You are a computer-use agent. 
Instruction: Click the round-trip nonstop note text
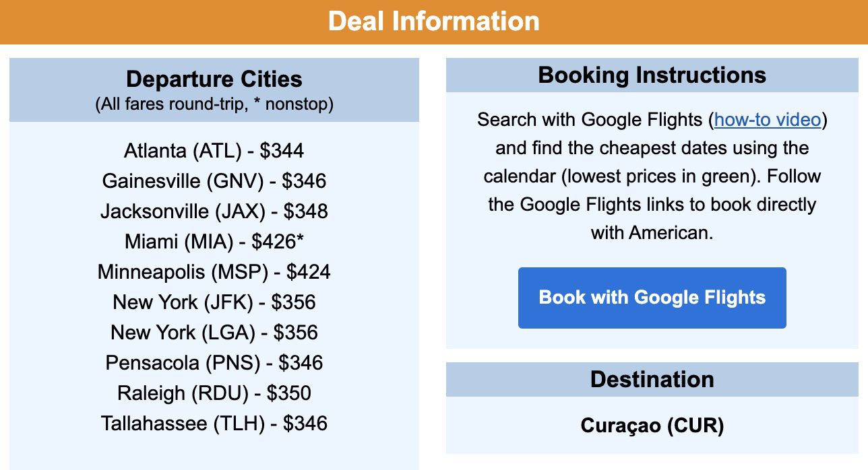coord(214,104)
